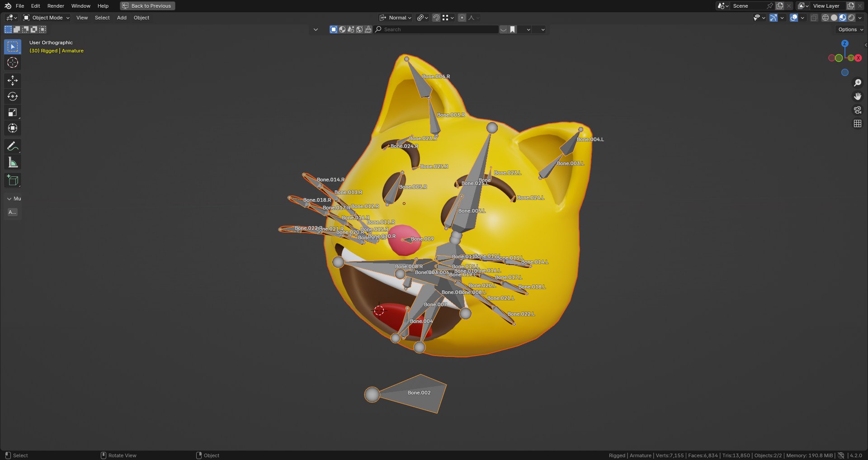This screenshot has height=460, width=868.
Task: Click the Blender logo icon
Action: click(8, 6)
